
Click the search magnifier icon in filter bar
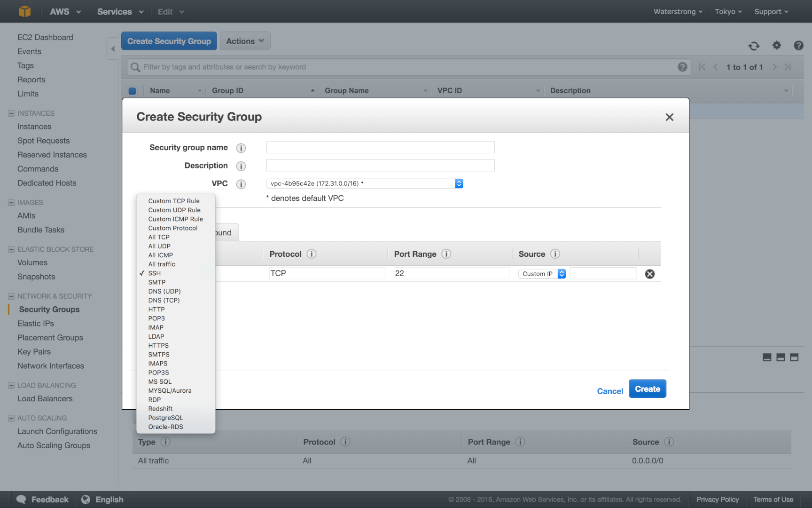[135, 67]
